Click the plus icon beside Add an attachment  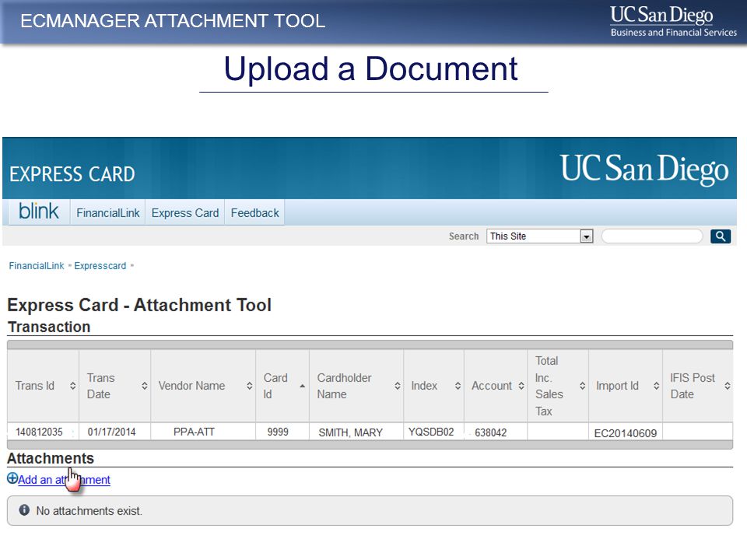[12, 478]
